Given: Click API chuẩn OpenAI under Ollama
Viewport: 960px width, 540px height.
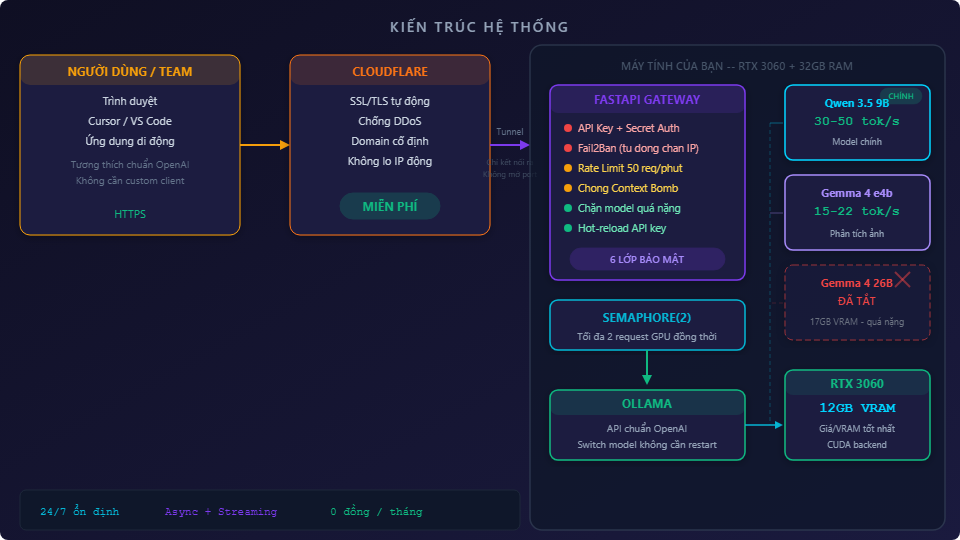Looking at the screenshot, I should click(647, 429).
